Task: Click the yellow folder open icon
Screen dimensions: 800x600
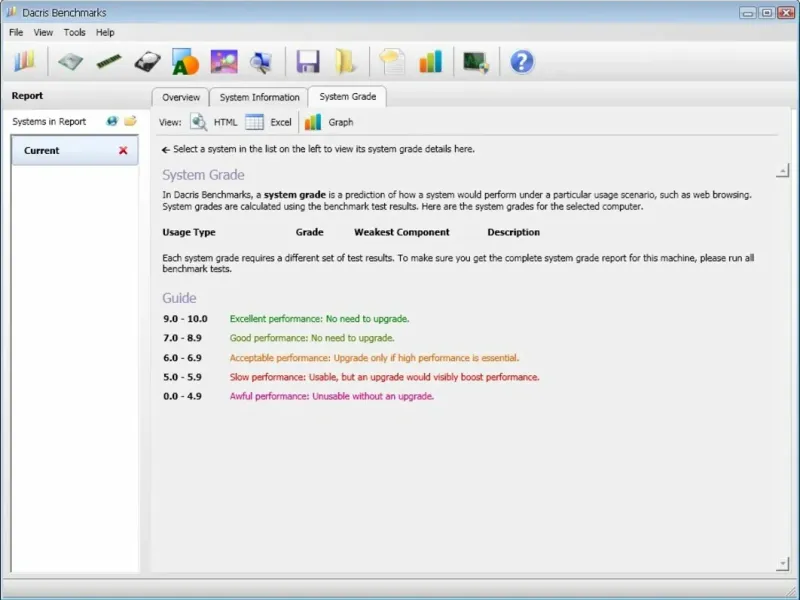Action: pyautogui.click(x=345, y=62)
